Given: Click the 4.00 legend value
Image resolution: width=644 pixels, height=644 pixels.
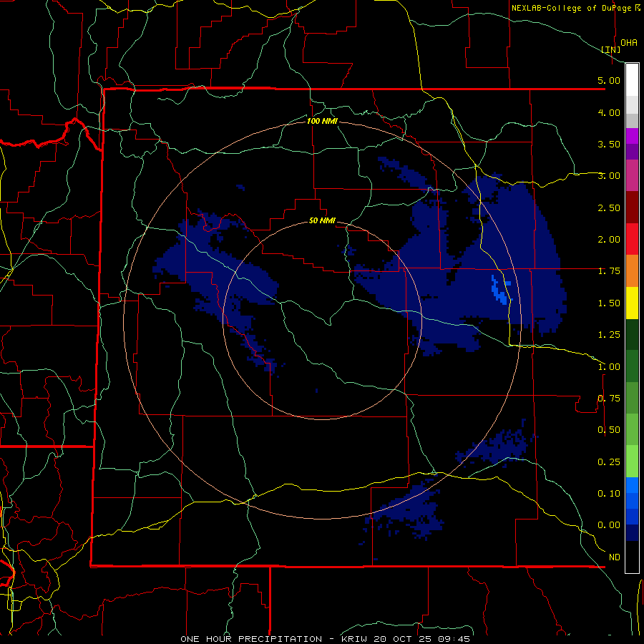Looking at the screenshot, I should click(x=609, y=112).
